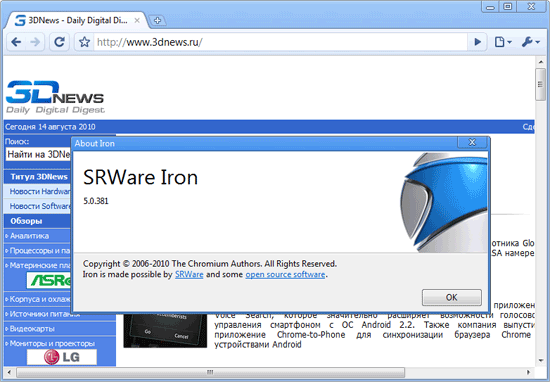Click the vertical scrollbar down arrow
This screenshot has width=550, height=382.
(x=540, y=360)
